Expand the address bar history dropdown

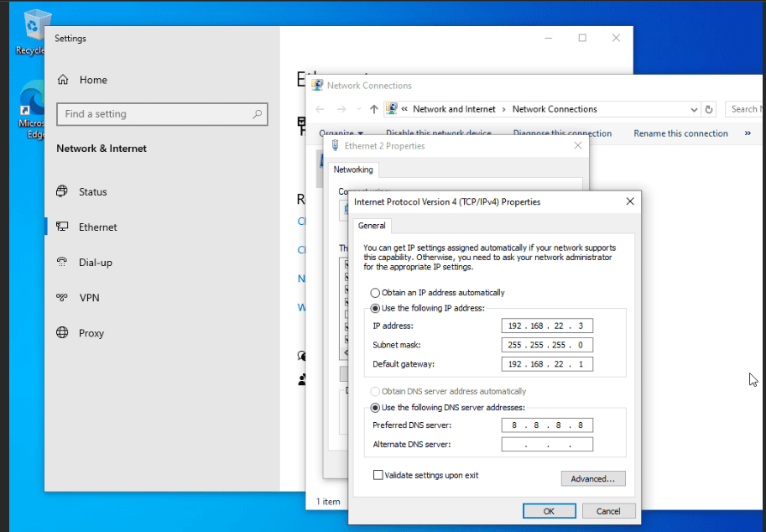(694, 109)
